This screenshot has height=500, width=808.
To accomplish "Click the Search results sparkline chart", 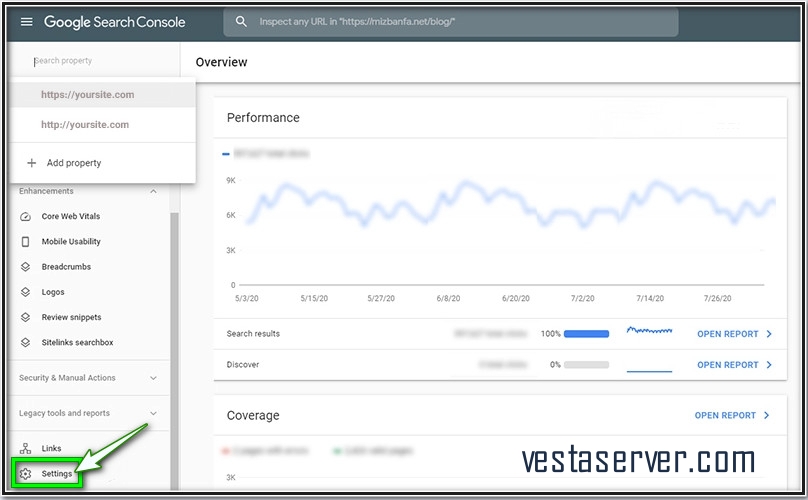I will point(649,330).
